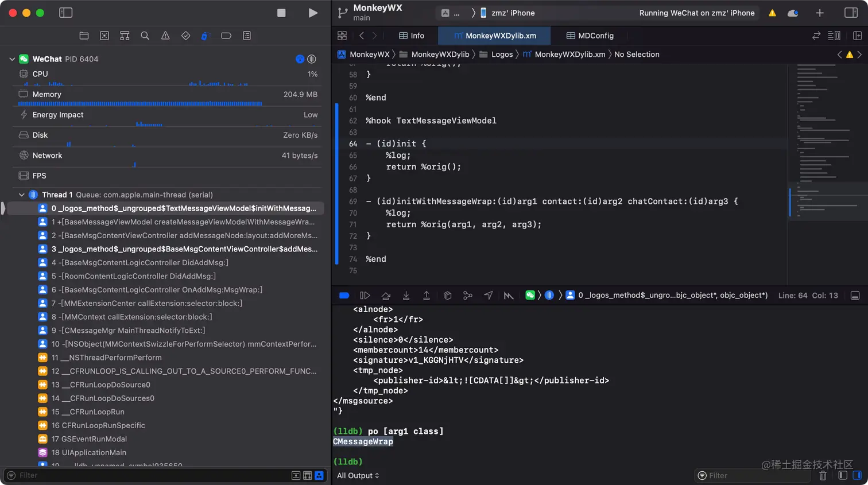The image size is (868, 485).
Task: Click the MonkeyWX breadcrumb item
Action: (363, 54)
